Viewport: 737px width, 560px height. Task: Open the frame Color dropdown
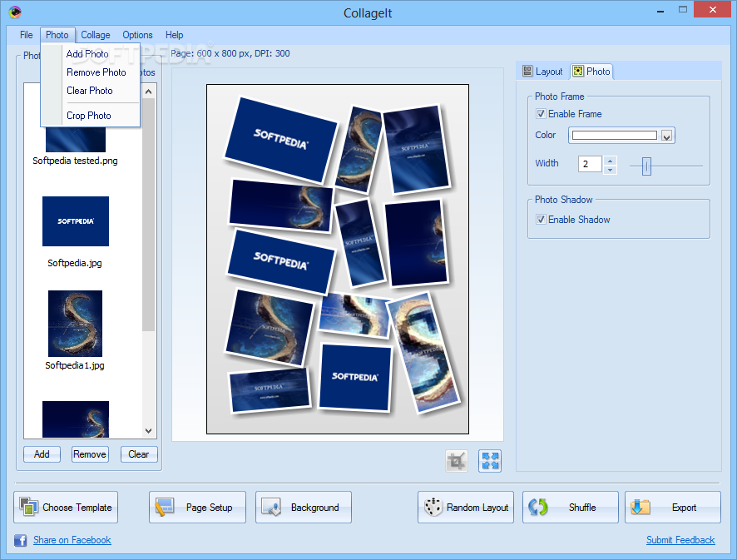(666, 136)
